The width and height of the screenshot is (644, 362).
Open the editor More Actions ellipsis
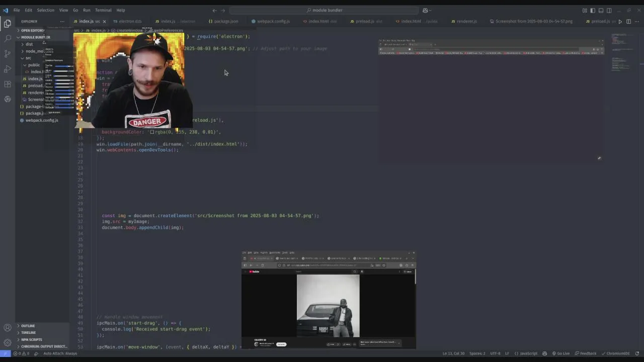(x=636, y=21)
